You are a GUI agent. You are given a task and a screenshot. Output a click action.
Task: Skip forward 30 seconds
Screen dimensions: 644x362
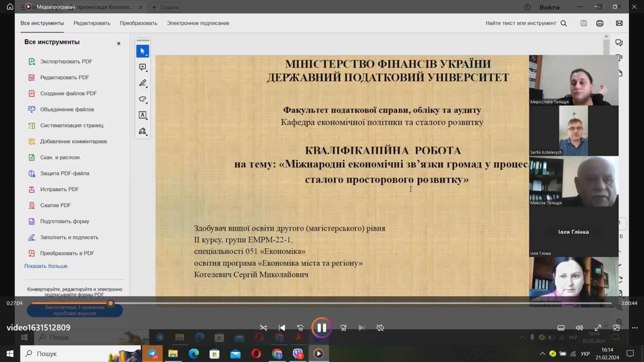coord(343,328)
